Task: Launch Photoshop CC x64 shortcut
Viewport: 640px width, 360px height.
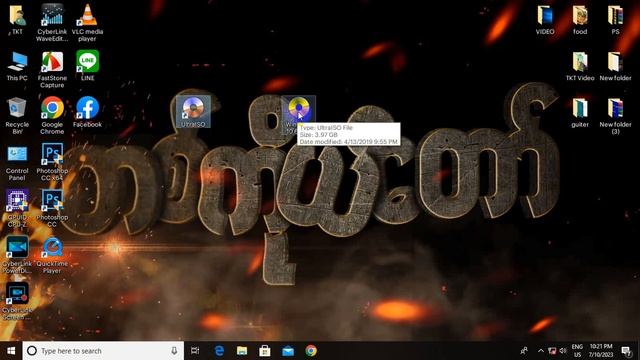Action: click(52, 162)
